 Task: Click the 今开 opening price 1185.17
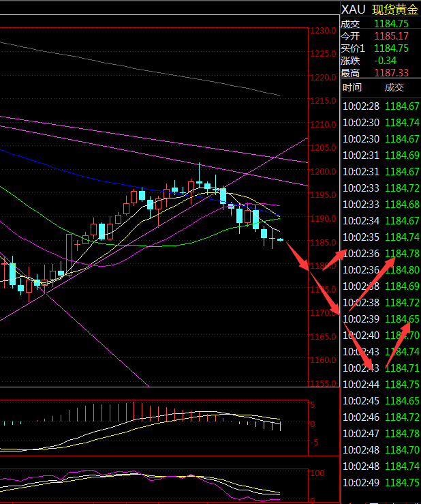[391, 36]
